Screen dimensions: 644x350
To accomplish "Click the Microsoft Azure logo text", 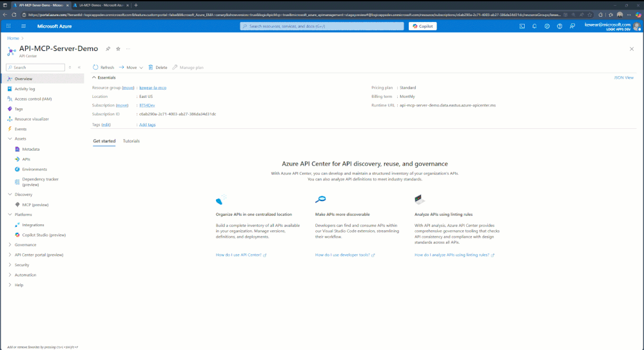I will tap(54, 26).
